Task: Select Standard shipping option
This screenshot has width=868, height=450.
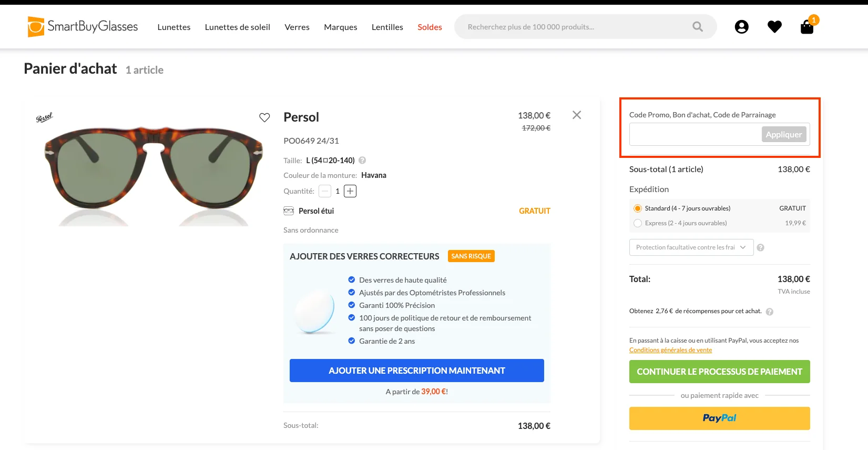Action: [x=638, y=208]
